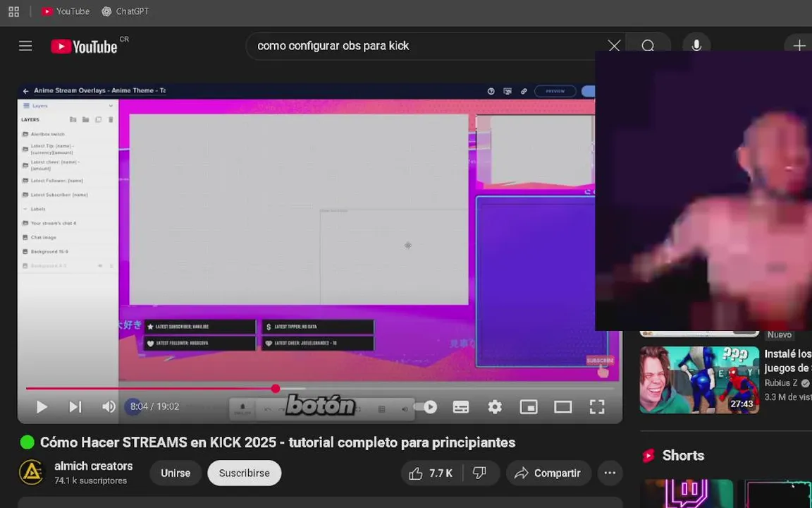Open the 'Instalé los' recommended video title
The height and width of the screenshot is (508, 812).
pyautogui.click(x=787, y=361)
